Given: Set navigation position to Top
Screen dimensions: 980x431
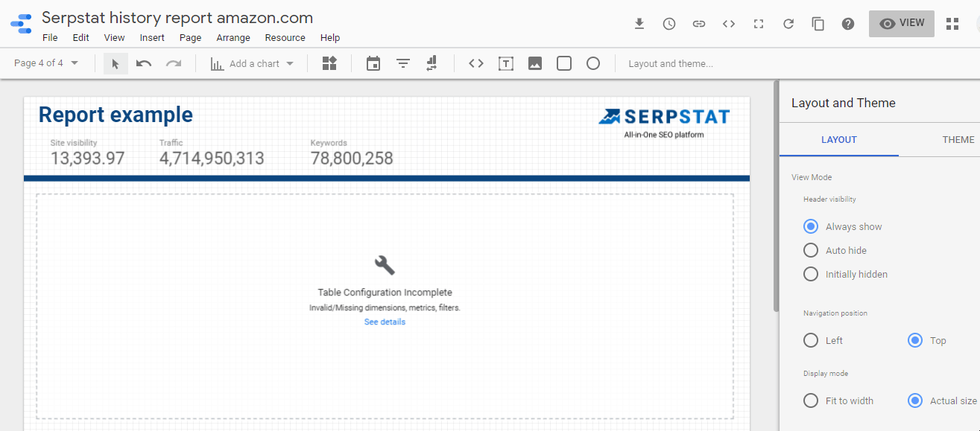Looking at the screenshot, I should 915,340.
